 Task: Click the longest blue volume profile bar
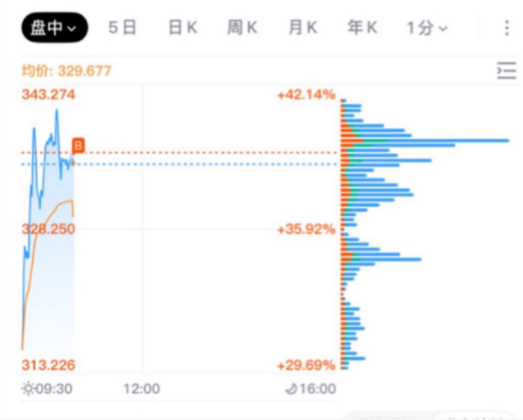click(x=425, y=140)
